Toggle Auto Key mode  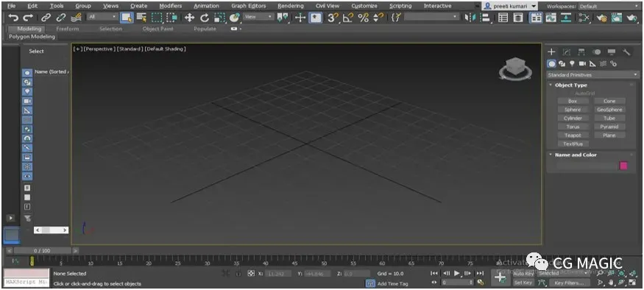tap(523, 274)
